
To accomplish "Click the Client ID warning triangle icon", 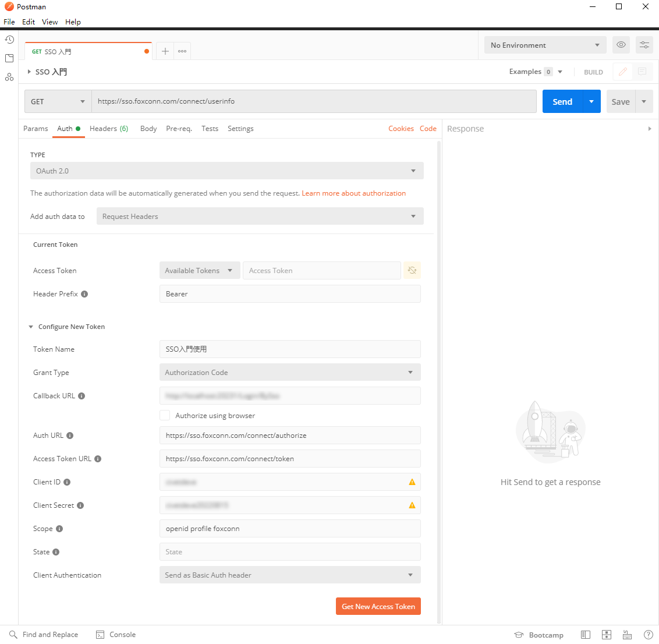I will click(x=412, y=482).
